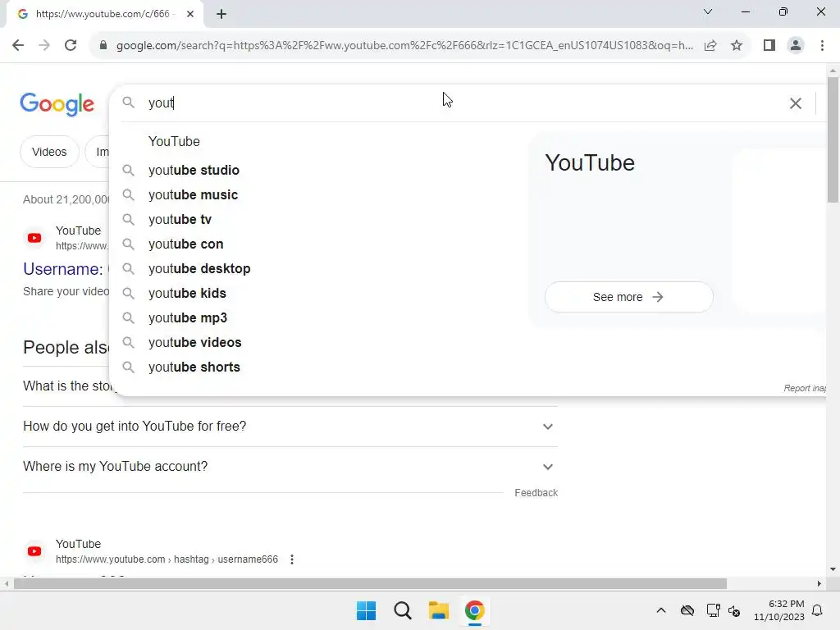840x630 pixels.
Task: Show hidden system tray icons
Action: (x=661, y=610)
